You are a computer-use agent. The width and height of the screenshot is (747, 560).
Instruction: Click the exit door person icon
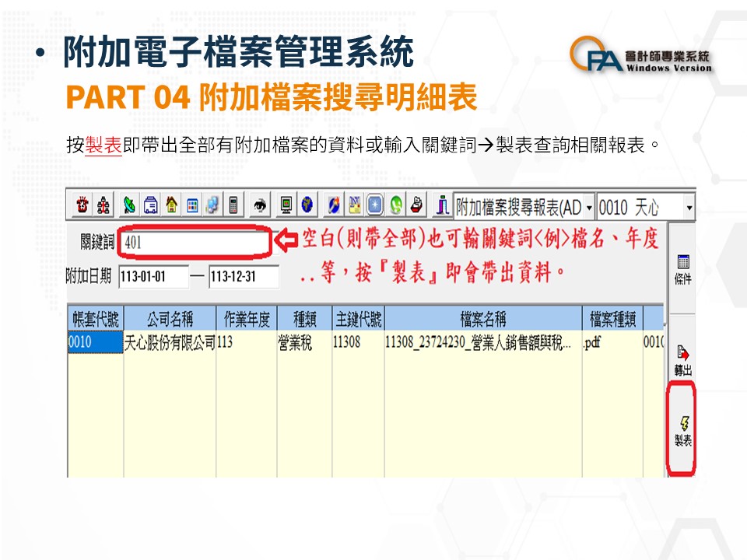tap(443, 205)
